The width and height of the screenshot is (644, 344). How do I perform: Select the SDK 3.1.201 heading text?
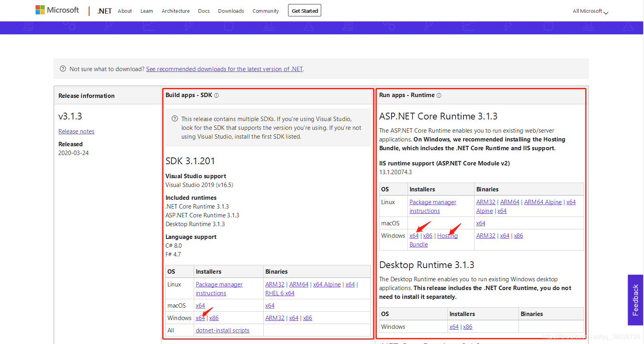(x=190, y=161)
